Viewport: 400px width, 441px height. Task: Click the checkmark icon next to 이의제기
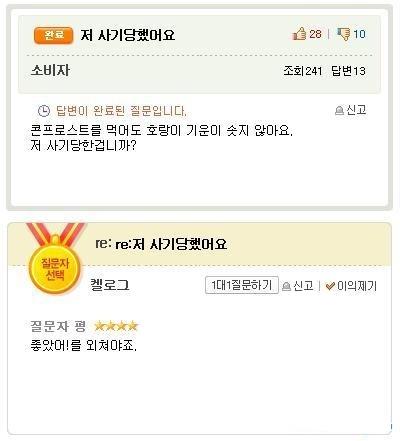tap(330, 286)
